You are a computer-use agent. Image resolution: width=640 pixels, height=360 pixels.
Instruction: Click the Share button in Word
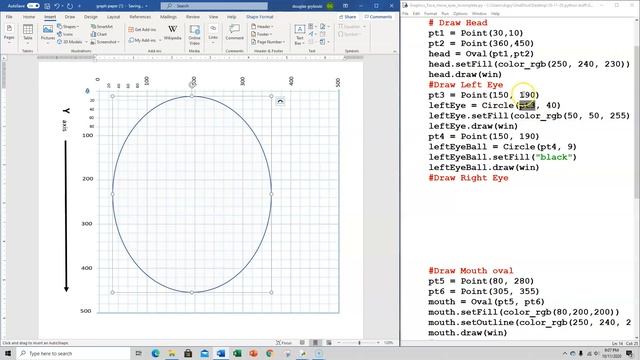point(347,17)
